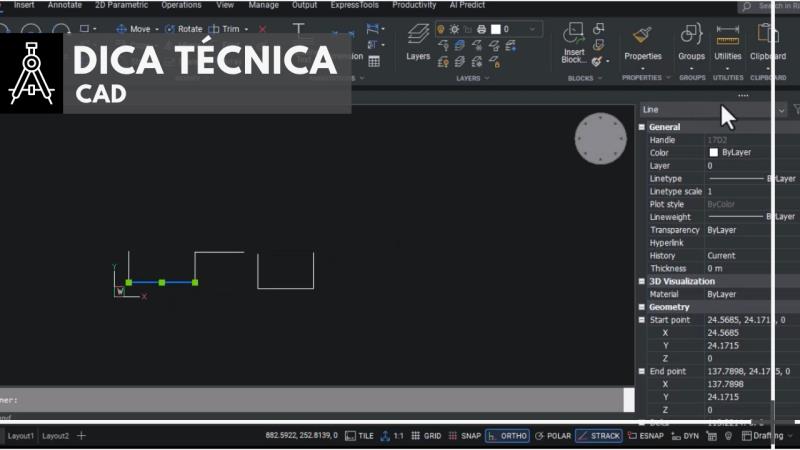Open the Trim tool dropdown arrow
The height and width of the screenshot is (450, 800).
246,29
